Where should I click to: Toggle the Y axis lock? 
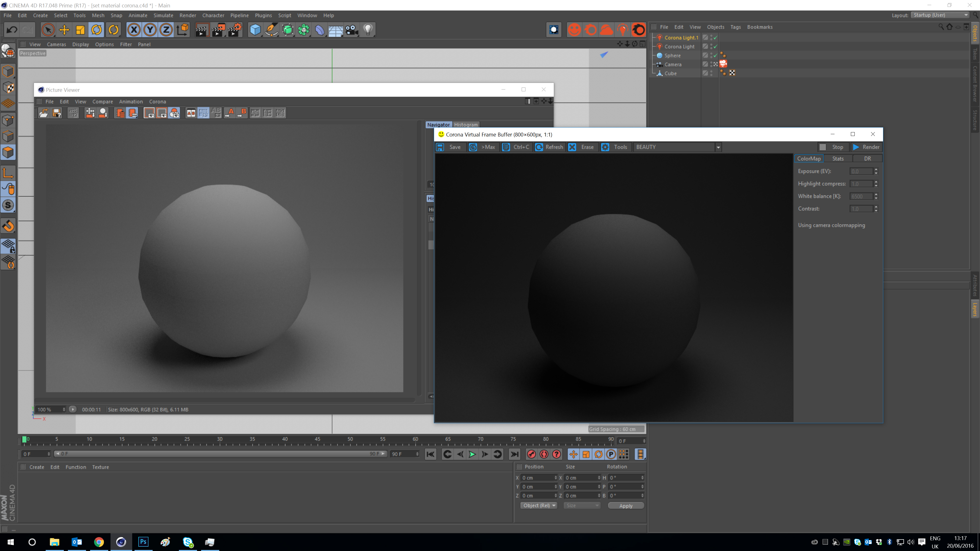coord(150,30)
